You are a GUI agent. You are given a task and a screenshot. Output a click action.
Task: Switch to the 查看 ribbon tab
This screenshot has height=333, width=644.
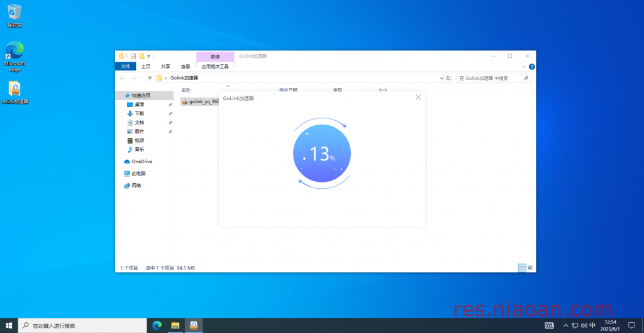coord(186,66)
